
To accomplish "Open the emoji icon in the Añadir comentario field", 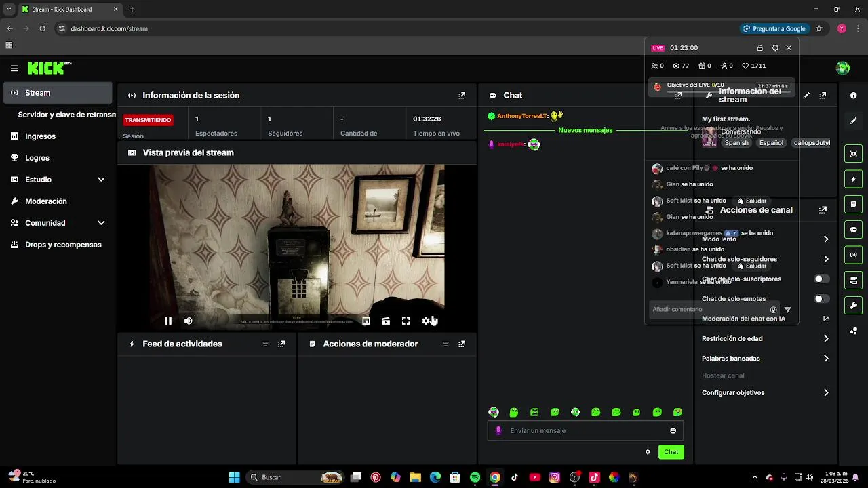I will 773,310.
